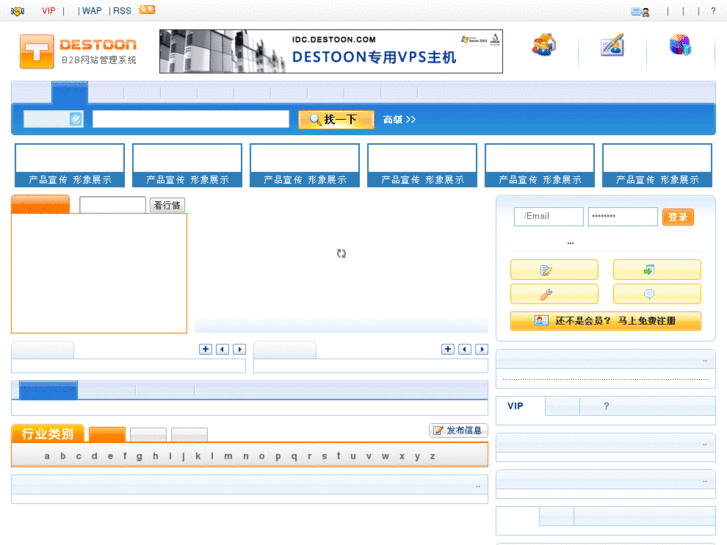The image size is (727, 545).
Task: Click the yellow button with wrench icon
Action: point(554,294)
